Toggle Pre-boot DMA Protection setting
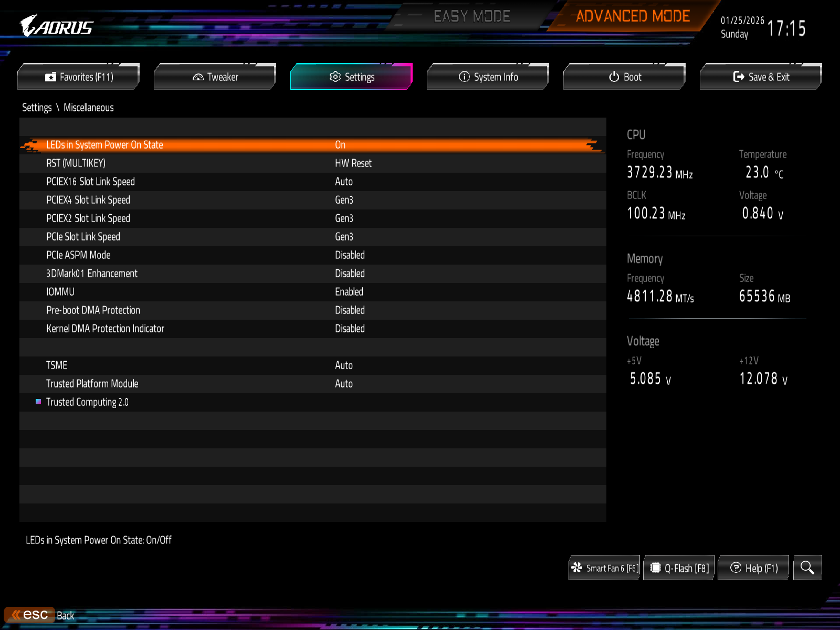This screenshot has height=630, width=840. click(350, 310)
